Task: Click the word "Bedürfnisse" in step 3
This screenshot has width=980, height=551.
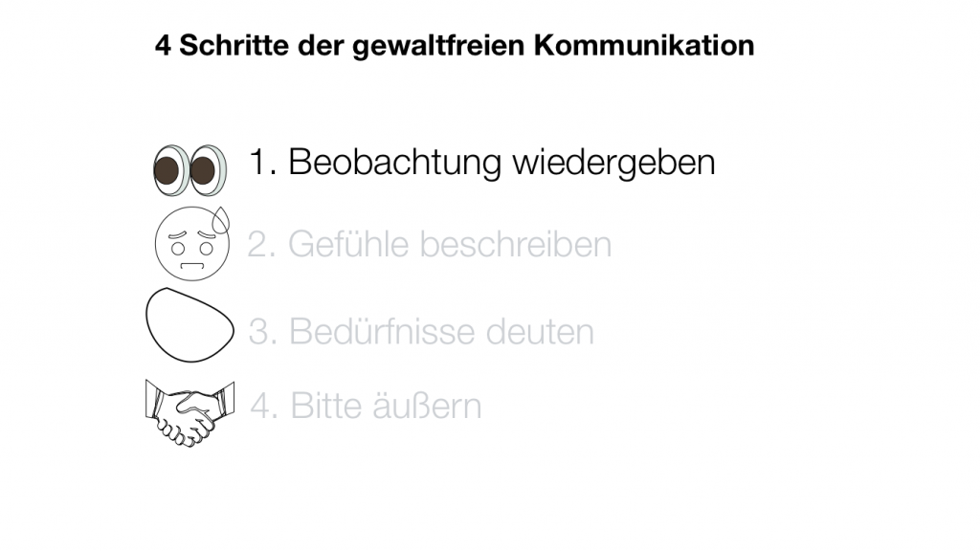Action: coord(381,332)
